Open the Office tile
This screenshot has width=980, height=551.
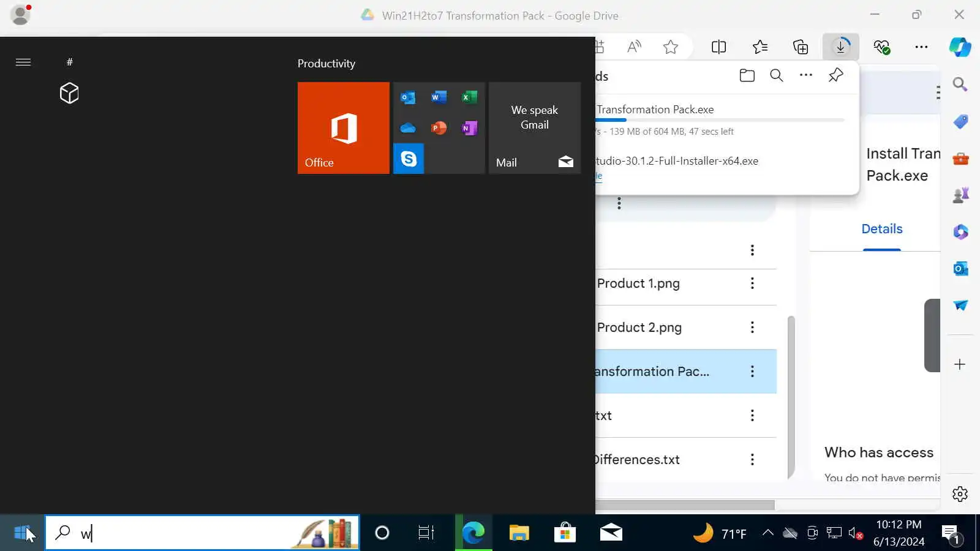pyautogui.click(x=344, y=128)
